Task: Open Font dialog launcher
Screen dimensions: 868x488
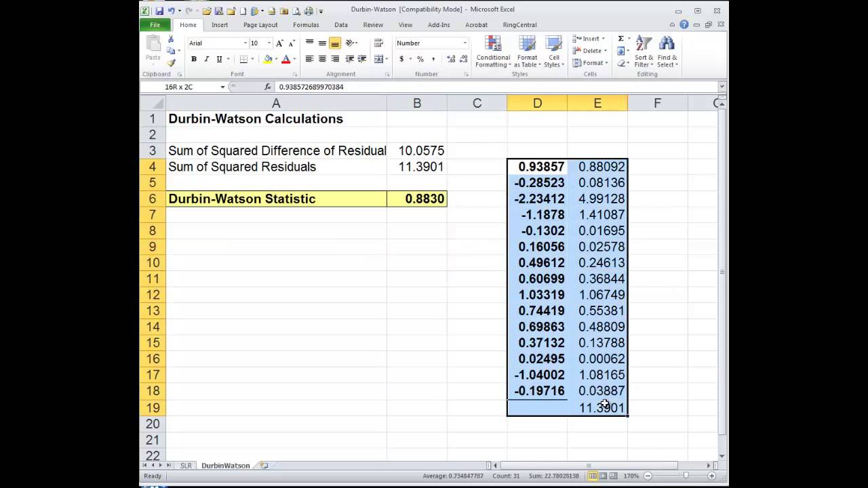Action: click(x=294, y=74)
